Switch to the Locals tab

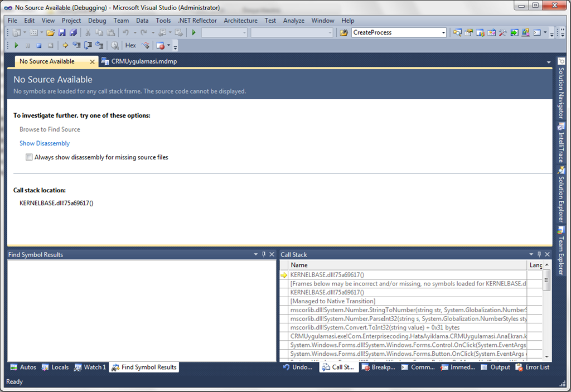pos(55,367)
